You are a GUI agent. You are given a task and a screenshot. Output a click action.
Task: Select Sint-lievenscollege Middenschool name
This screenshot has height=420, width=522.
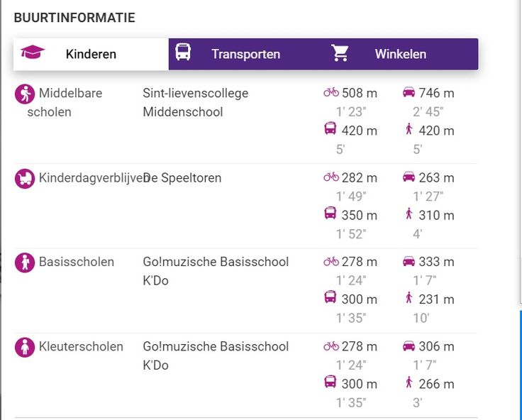pyautogui.click(x=196, y=103)
